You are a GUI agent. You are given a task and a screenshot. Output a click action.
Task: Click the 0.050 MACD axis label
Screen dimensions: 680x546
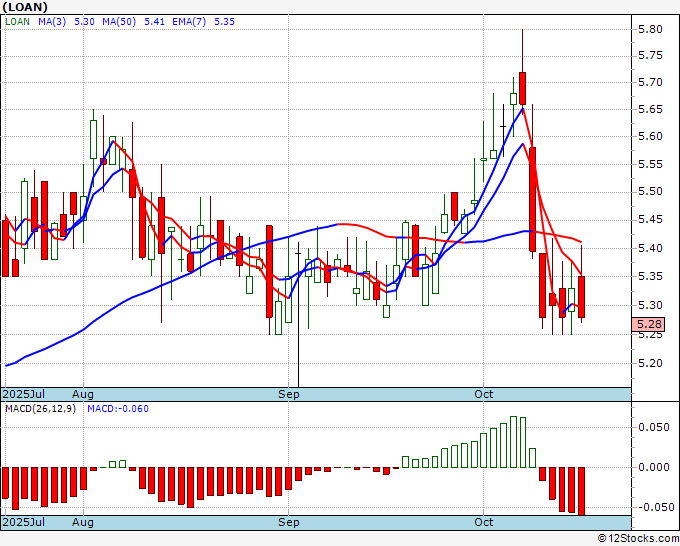[x=654, y=428]
